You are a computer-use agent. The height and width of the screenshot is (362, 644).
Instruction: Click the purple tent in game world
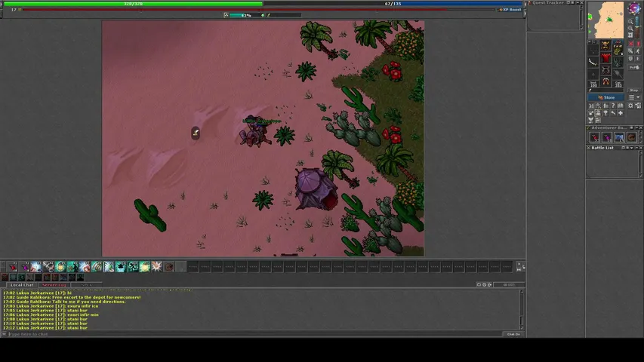click(x=316, y=189)
